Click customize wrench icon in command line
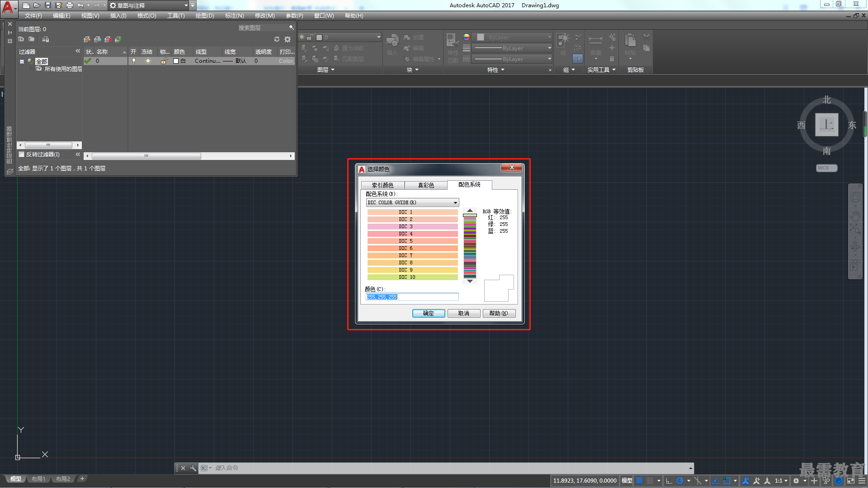868x488 pixels. [x=193, y=468]
